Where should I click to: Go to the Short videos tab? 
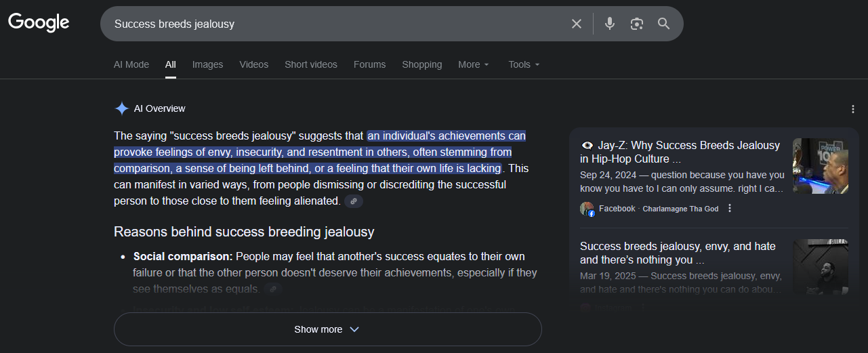point(311,64)
